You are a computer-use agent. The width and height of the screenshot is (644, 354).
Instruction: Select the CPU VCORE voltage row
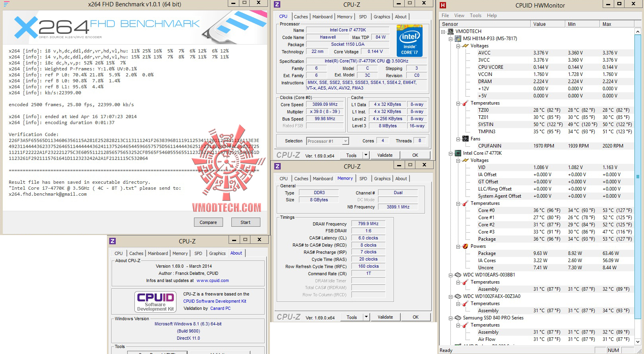tap(537, 67)
